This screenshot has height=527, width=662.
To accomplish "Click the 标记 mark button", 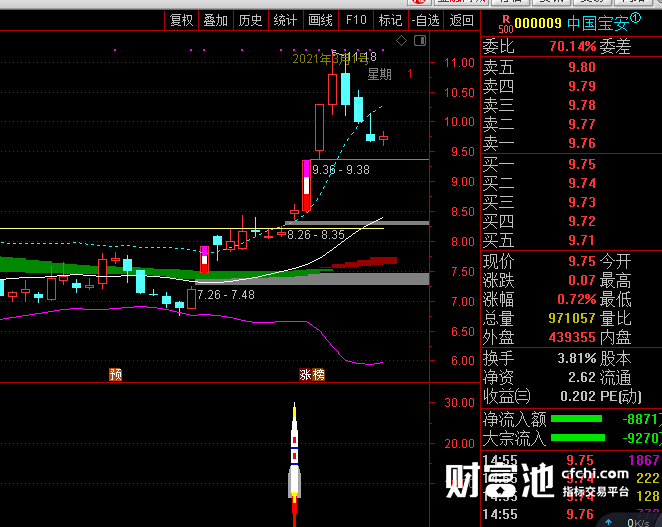I will 391,20.
